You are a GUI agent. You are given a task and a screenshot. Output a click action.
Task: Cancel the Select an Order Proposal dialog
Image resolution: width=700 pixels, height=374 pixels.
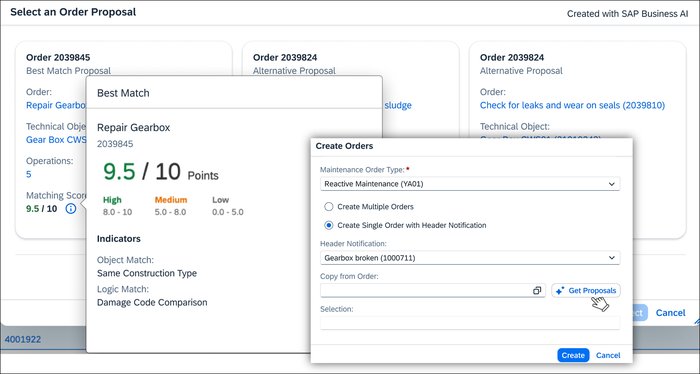point(671,313)
